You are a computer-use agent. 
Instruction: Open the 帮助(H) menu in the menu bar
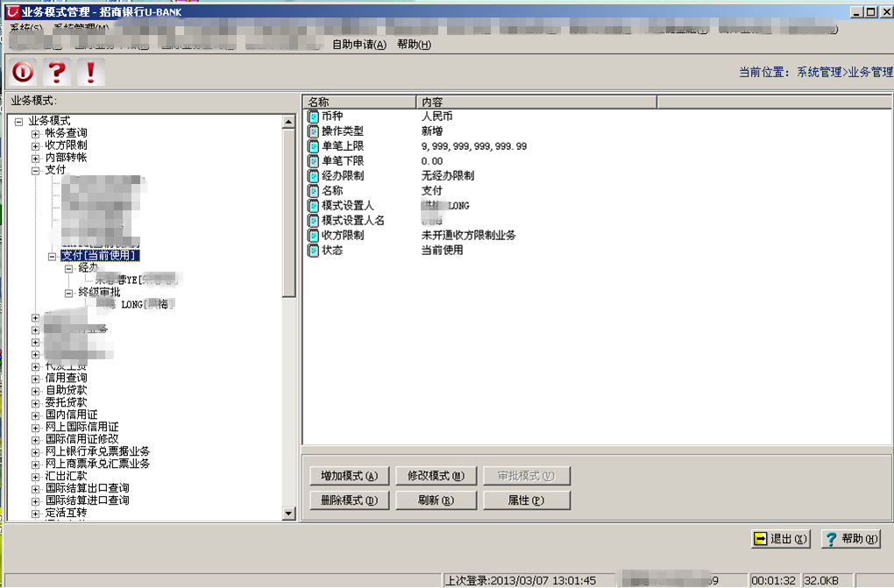coord(414,45)
